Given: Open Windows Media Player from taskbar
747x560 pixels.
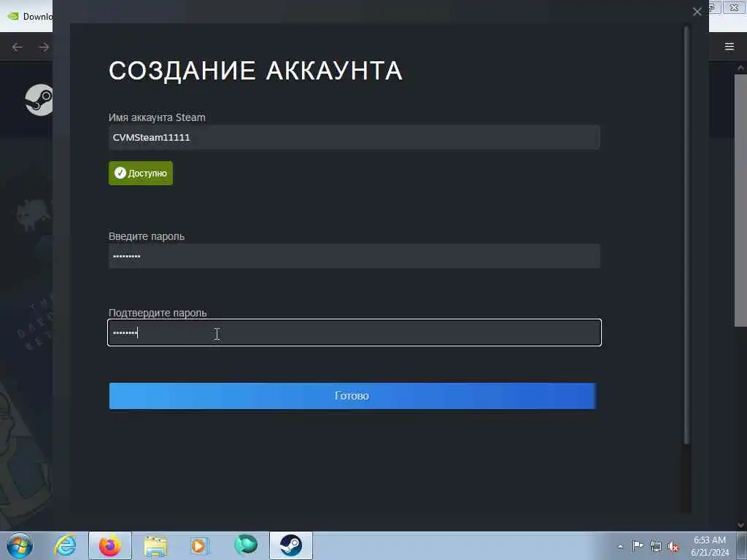Looking at the screenshot, I should pos(200,546).
